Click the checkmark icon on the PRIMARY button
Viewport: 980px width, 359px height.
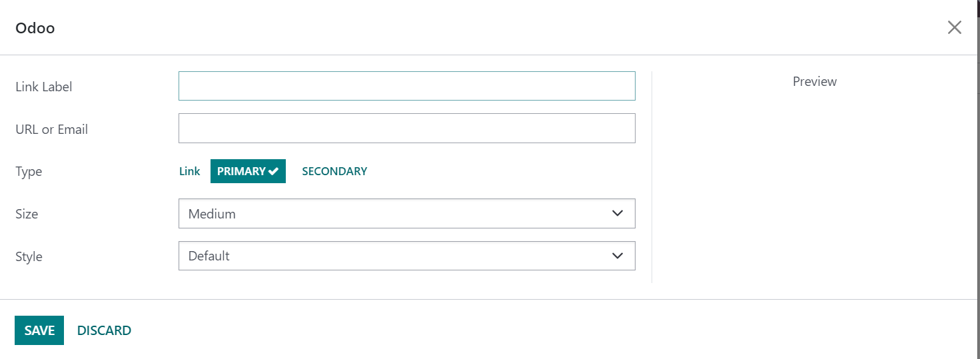click(x=273, y=171)
